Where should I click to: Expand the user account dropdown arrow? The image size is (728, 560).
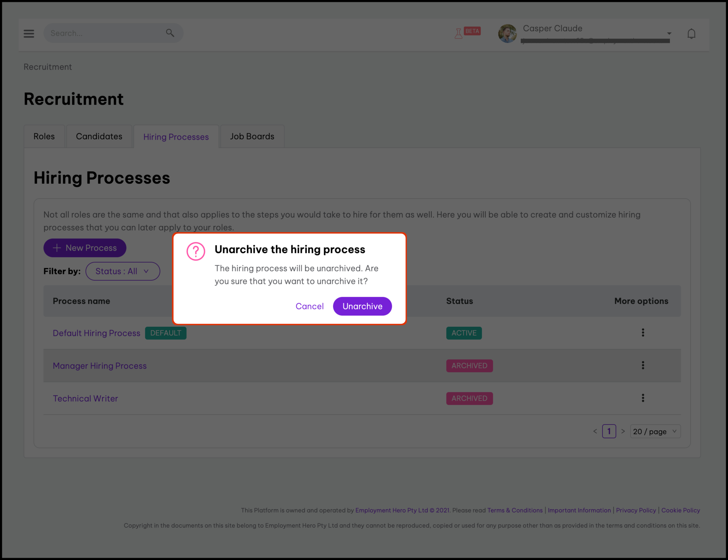(x=669, y=33)
